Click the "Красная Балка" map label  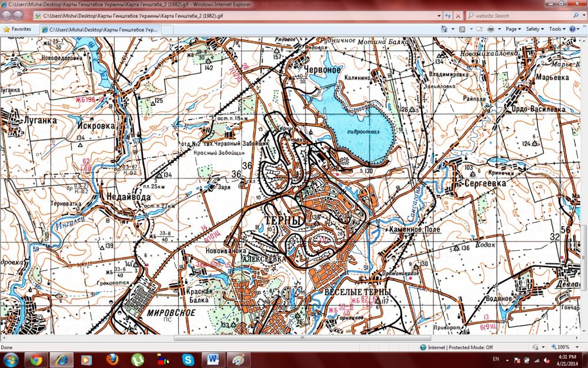click(x=199, y=296)
